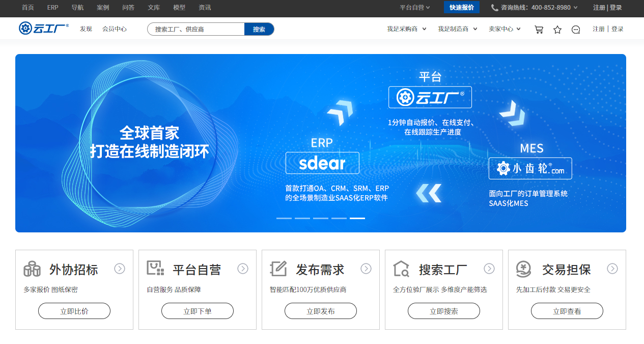Click the 外协招标 card title
The height and width of the screenshot is (344, 644).
click(74, 269)
